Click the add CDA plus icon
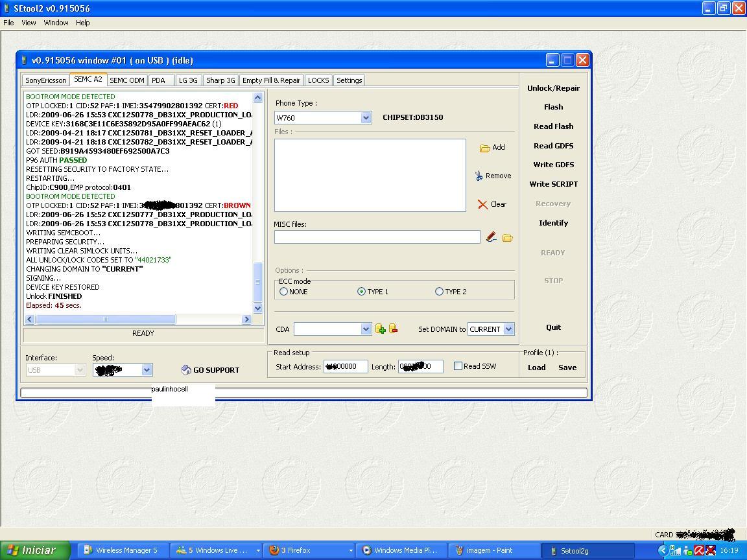This screenshot has height=560, width=747. tap(381, 329)
